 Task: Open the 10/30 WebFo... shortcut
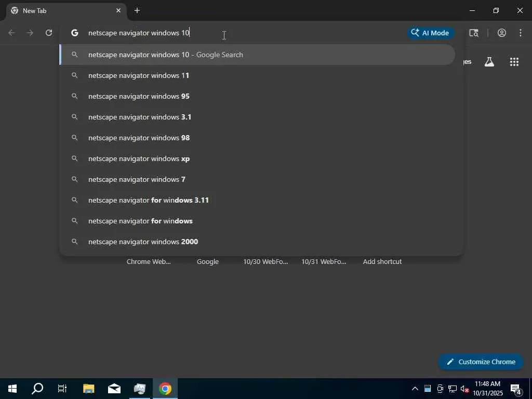(265, 262)
